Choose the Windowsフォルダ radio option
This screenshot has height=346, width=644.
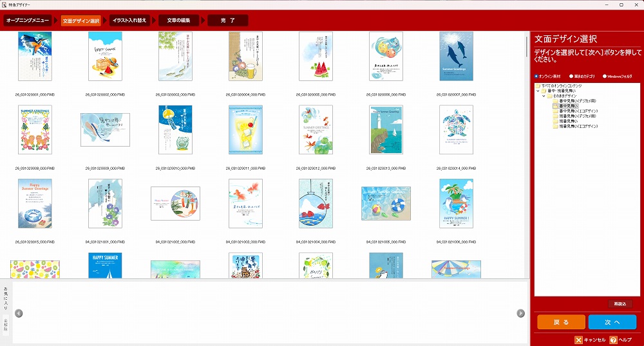(x=605, y=76)
